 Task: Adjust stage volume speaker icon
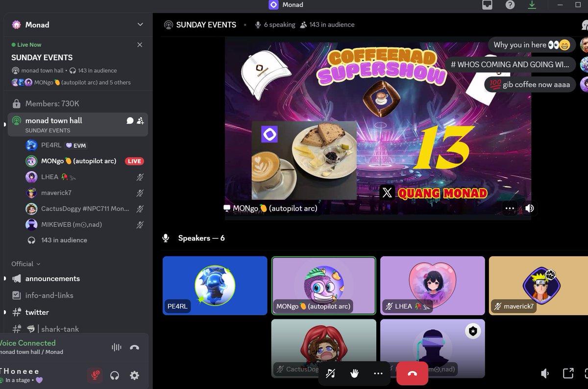click(x=545, y=374)
